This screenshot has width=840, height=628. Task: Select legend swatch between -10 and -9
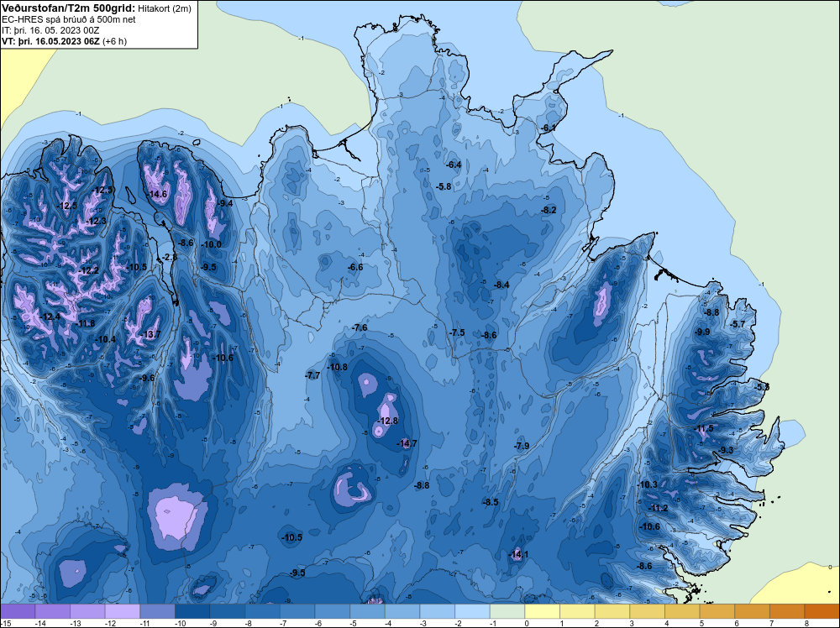pyautogui.click(x=192, y=611)
